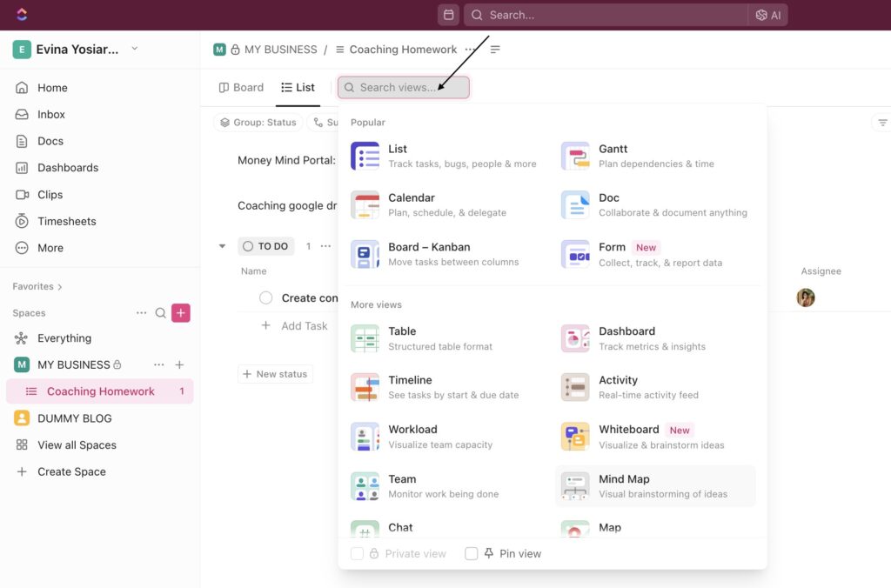The image size is (891, 588).
Task: Open the calendar icon beside search bar
Action: [448, 15]
